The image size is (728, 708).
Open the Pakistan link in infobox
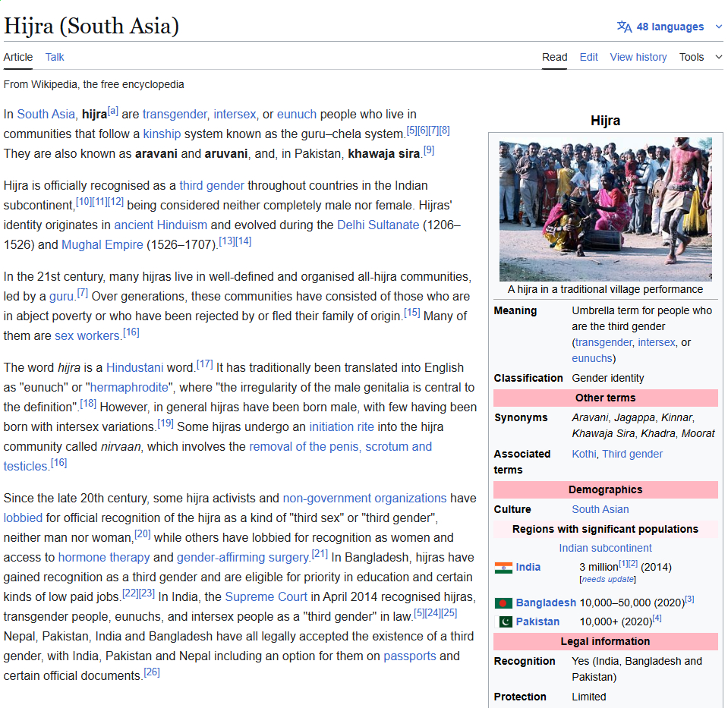pyautogui.click(x=537, y=621)
